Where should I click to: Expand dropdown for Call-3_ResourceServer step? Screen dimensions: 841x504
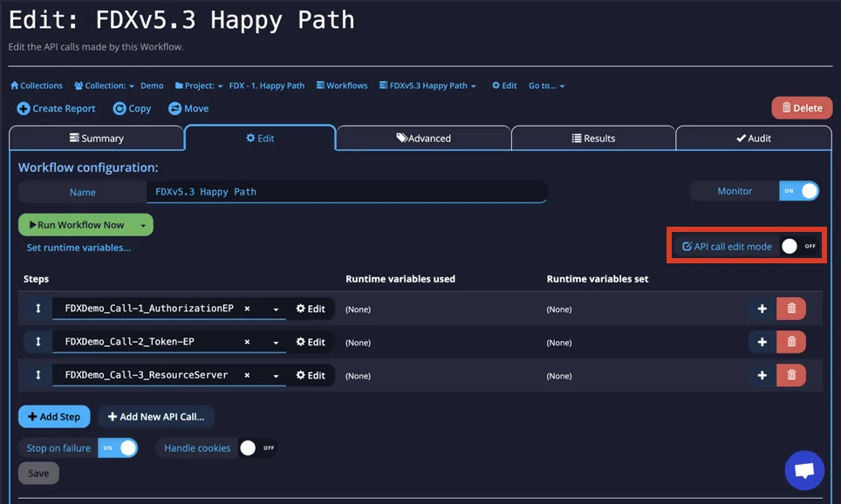coord(276,375)
